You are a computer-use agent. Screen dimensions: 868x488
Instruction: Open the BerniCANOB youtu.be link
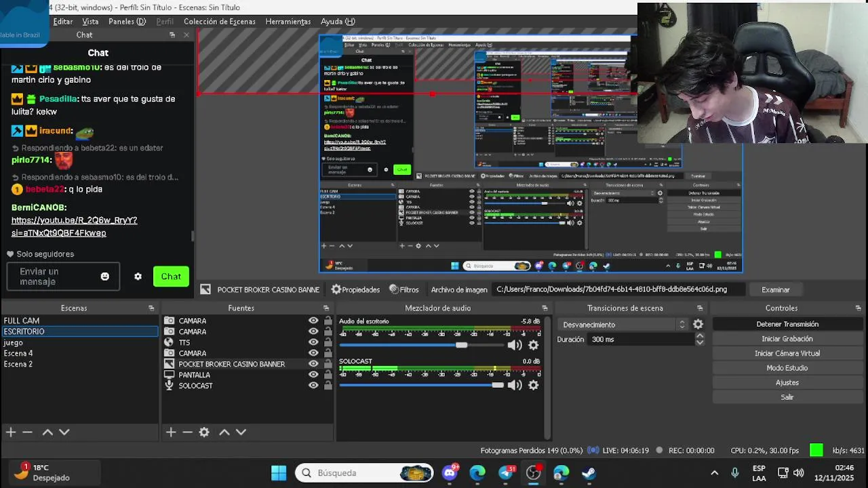pos(74,226)
